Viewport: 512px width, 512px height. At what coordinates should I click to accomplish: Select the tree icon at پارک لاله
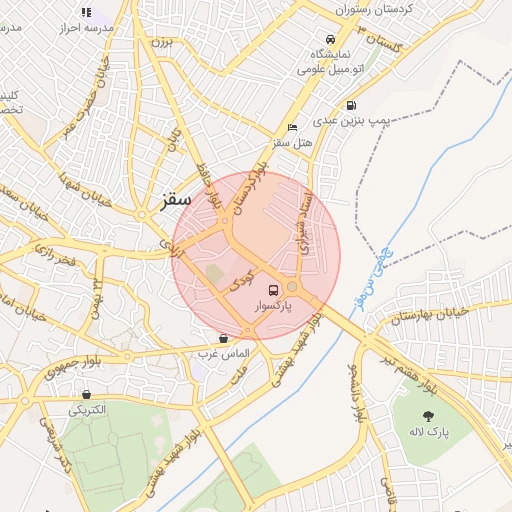pos(428,416)
